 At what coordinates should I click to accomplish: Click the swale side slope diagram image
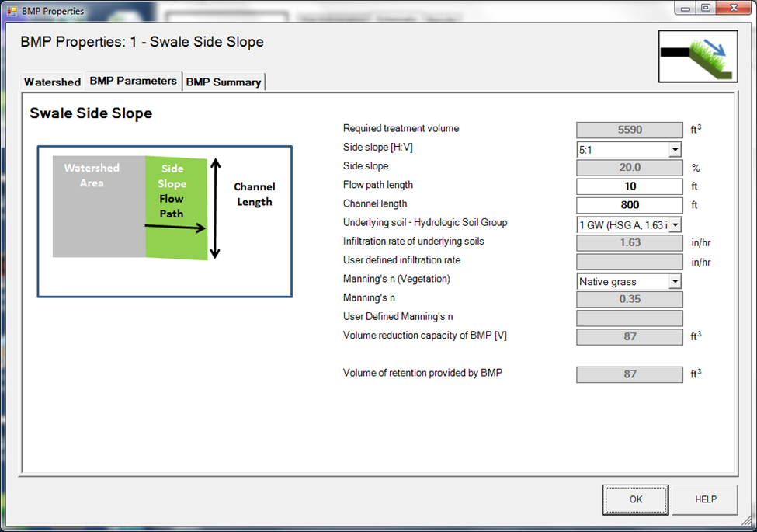(165, 221)
